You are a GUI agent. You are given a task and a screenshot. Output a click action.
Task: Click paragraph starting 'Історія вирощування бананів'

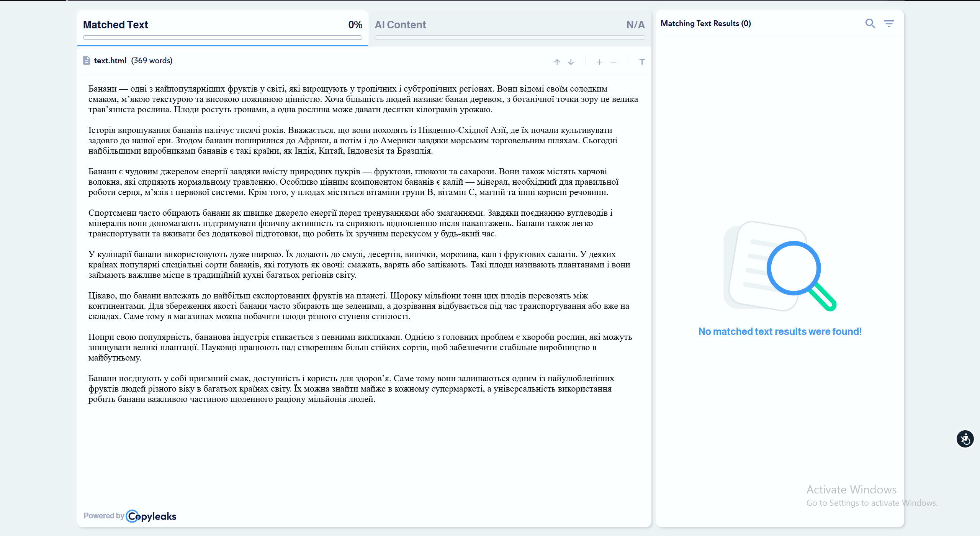(353, 141)
